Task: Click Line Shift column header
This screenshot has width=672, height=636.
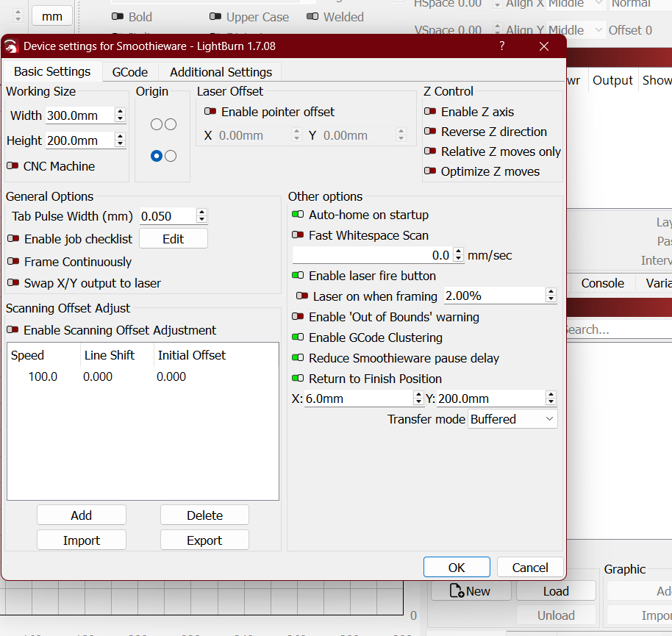Action: (x=117, y=355)
